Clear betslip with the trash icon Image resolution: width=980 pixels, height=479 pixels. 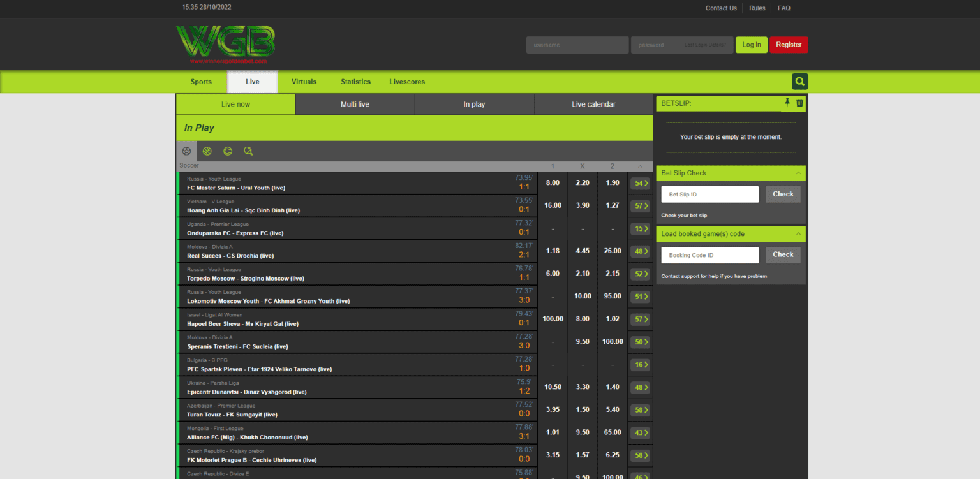tap(799, 103)
